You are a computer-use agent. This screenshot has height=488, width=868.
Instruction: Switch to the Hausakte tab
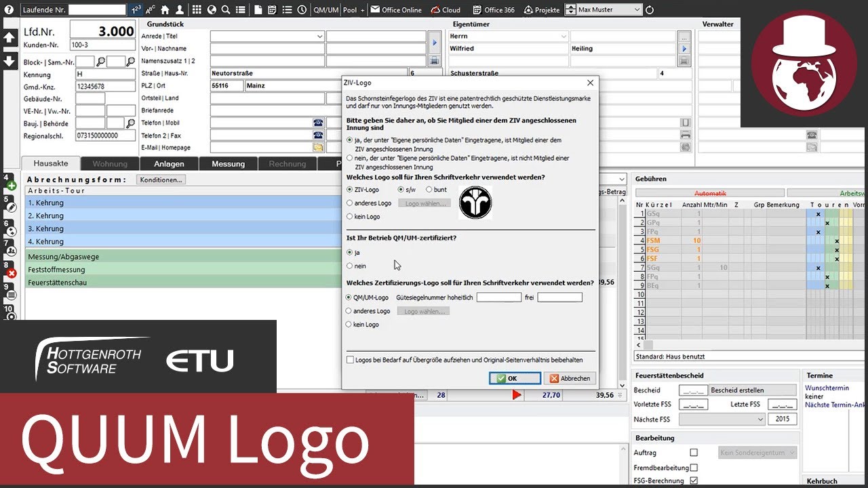51,163
